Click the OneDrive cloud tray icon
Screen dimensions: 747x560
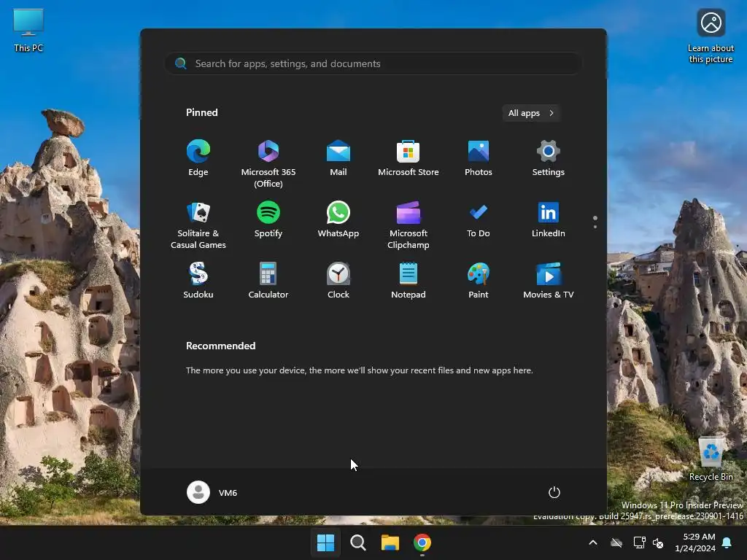[x=616, y=542]
